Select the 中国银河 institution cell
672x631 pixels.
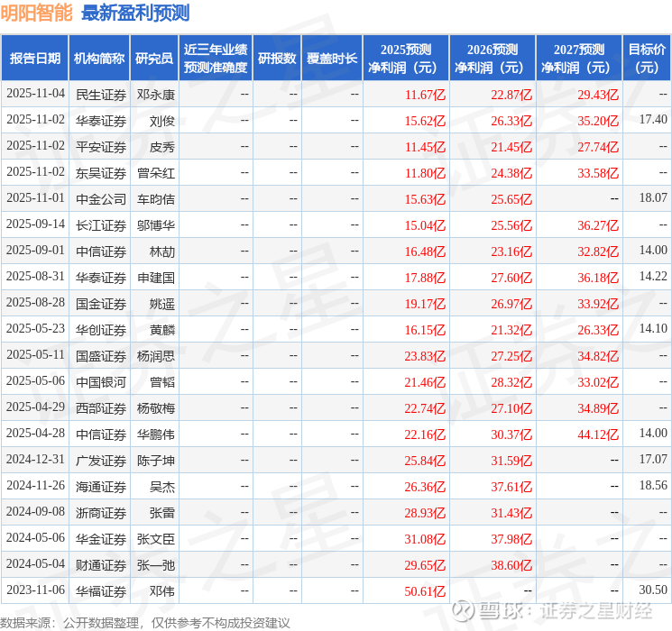[x=101, y=382]
